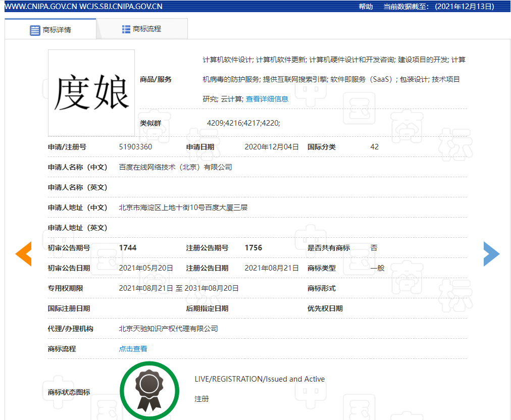This screenshot has width=511, height=420.
Task: Click the 帮助 help link
Action: click(366, 7)
